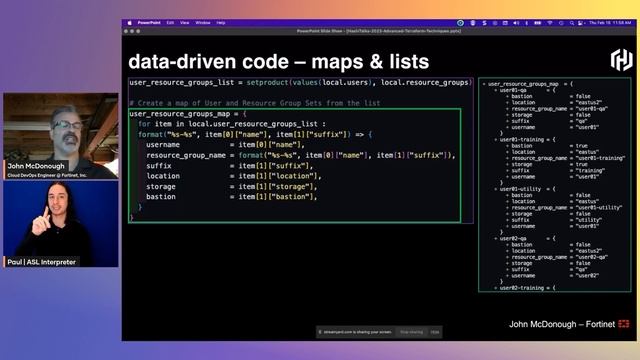
Task: Click the blue circular menu bar icon
Action: point(460,23)
